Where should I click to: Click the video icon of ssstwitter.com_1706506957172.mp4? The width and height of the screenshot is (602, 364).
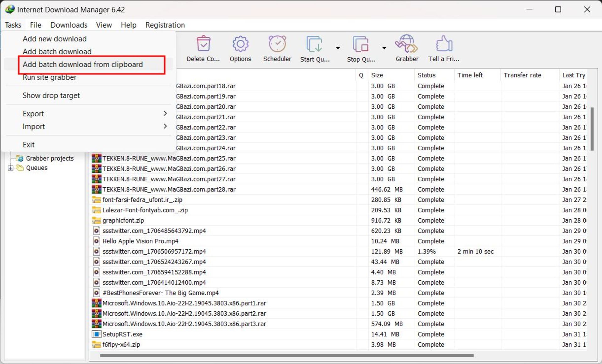coord(96,251)
